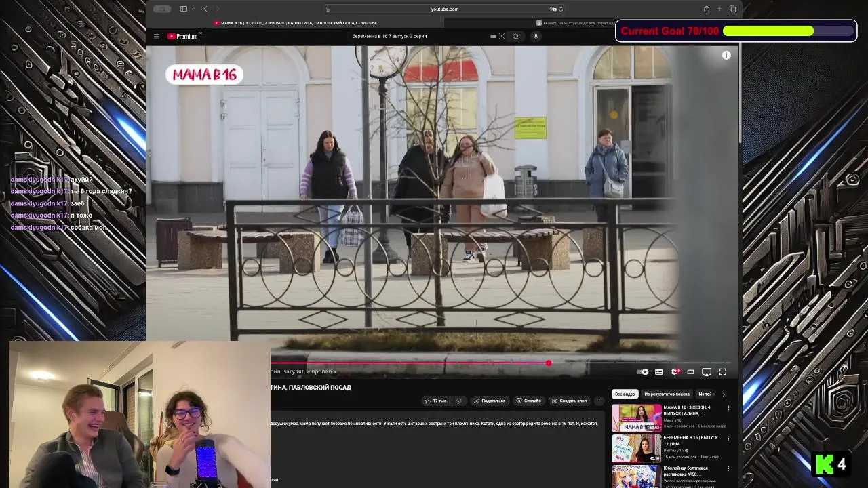Click the Спасибо thanks button
This screenshot has width=868, height=488.
[529, 401]
